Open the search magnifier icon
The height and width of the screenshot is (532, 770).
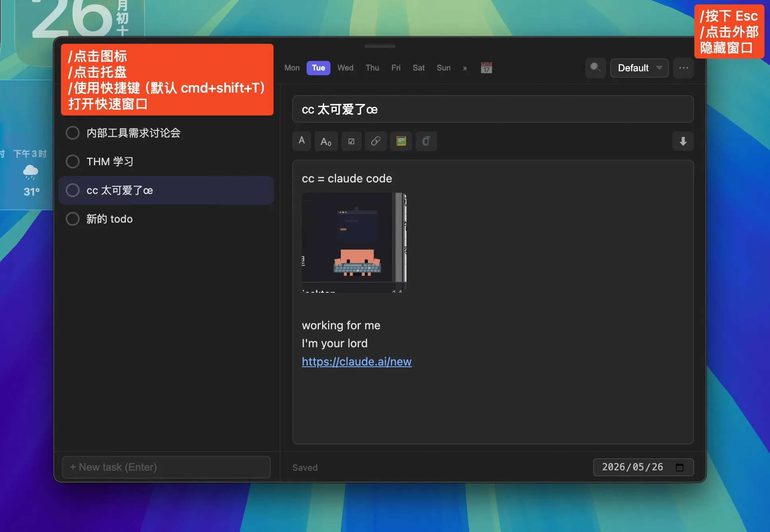click(x=595, y=68)
